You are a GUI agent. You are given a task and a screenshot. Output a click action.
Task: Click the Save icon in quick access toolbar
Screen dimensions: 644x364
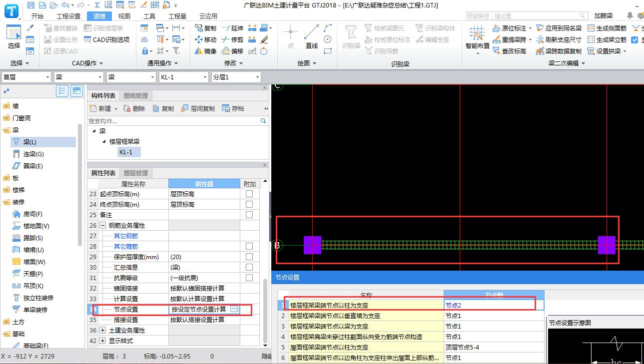(31, 5)
